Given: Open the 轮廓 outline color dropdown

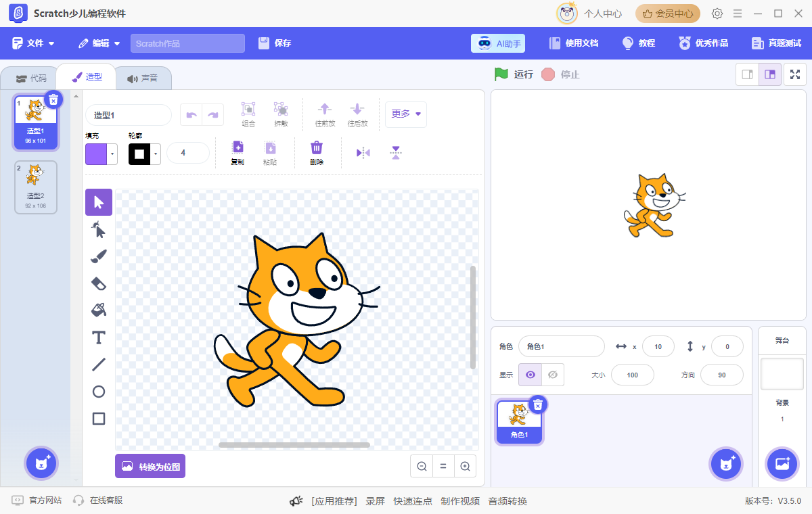Looking at the screenshot, I should pyautogui.click(x=154, y=153).
